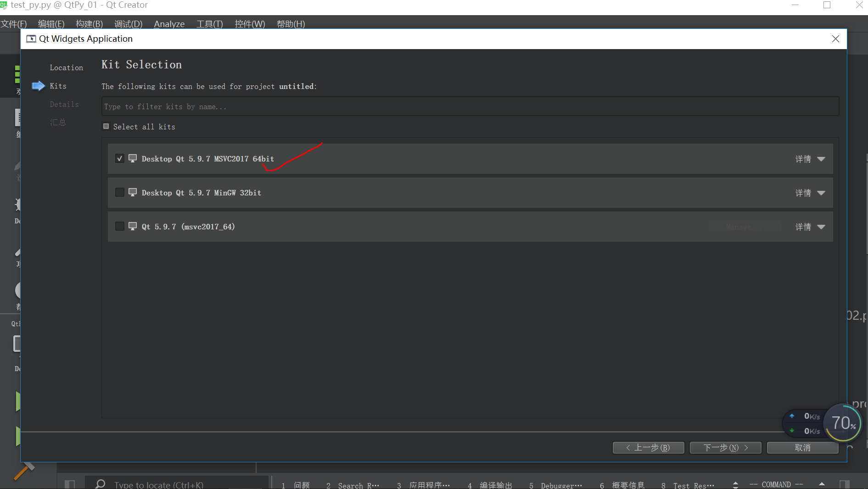Check the Qt 5.9.7 (msvc2017_64) kit
This screenshot has width=868, height=489.
click(x=120, y=226)
